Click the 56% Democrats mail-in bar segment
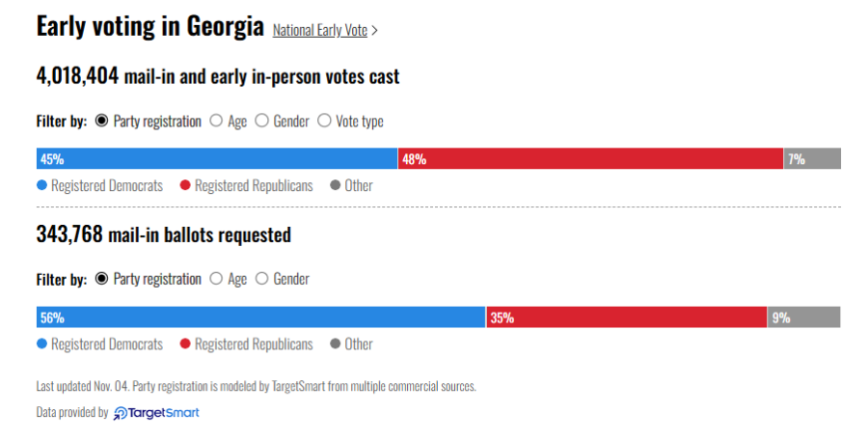Screen dimensions: 868x440 [260, 317]
